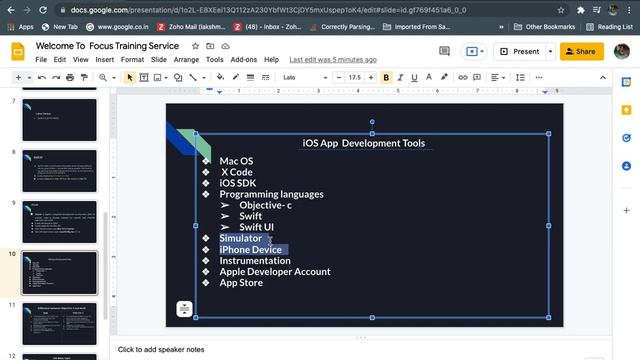The image size is (640, 360).
Task: Select the Paint format tool
Action: (x=84, y=78)
